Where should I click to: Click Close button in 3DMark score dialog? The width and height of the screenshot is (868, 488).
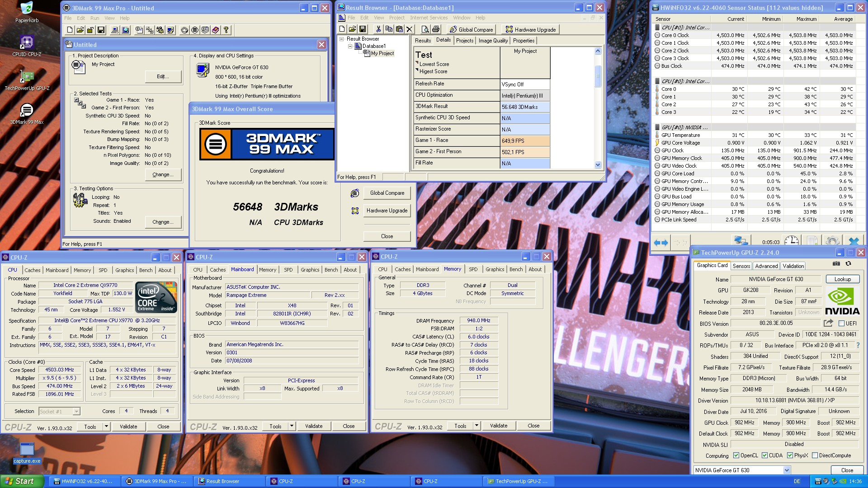click(x=387, y=236)
